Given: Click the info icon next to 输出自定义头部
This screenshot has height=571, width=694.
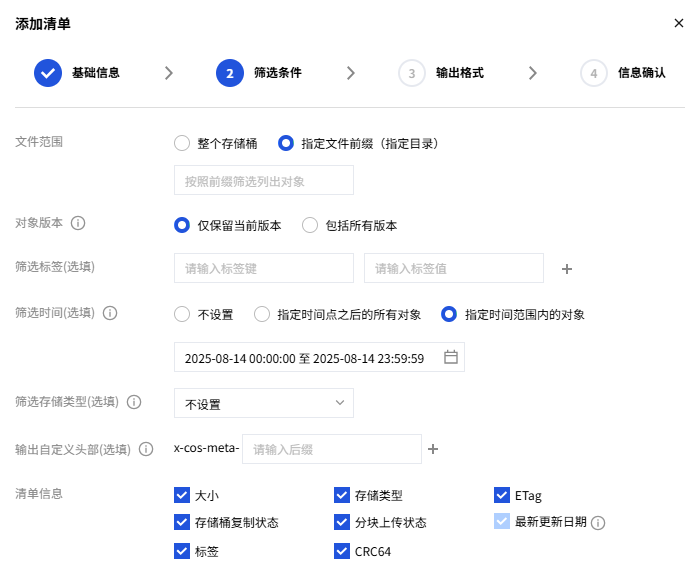Looking at the screenshot, I should pyautogui.click(x=146, y=449).
